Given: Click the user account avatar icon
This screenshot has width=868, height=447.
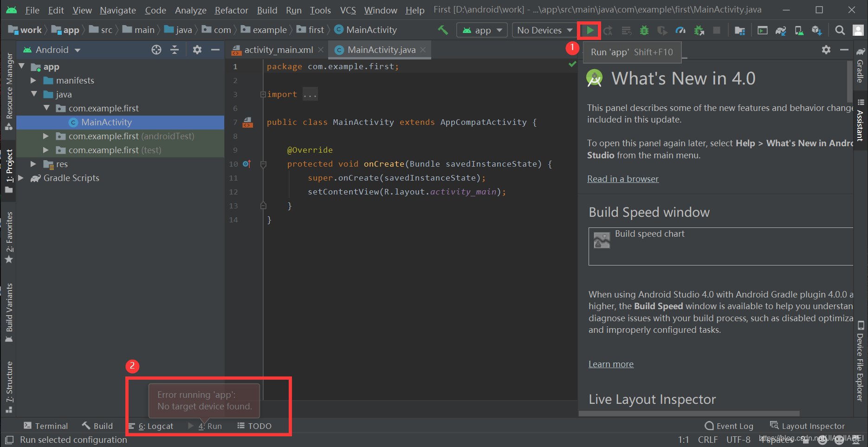Looking at the screenshot, I should 858,30.
